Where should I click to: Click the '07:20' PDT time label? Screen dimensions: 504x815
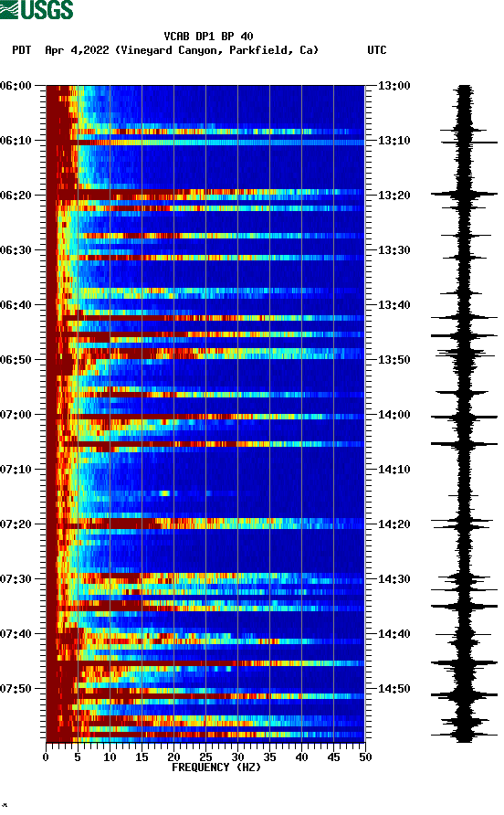coord(16,524)
